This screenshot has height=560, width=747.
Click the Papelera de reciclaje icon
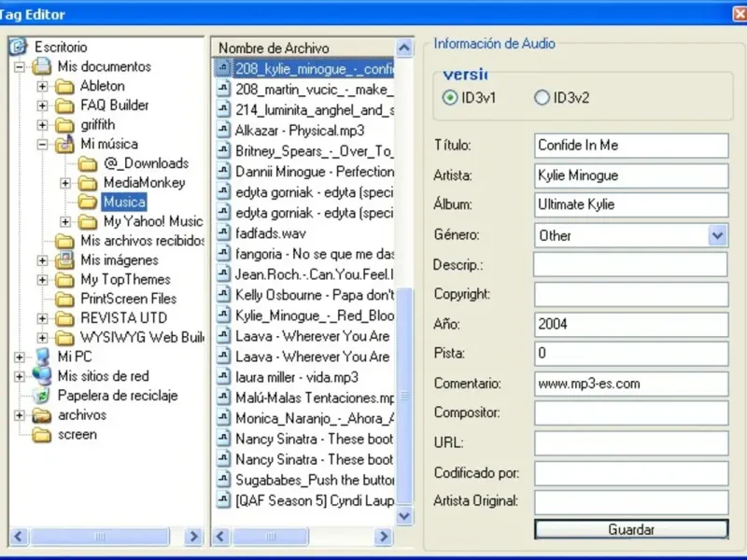point(41,396)
